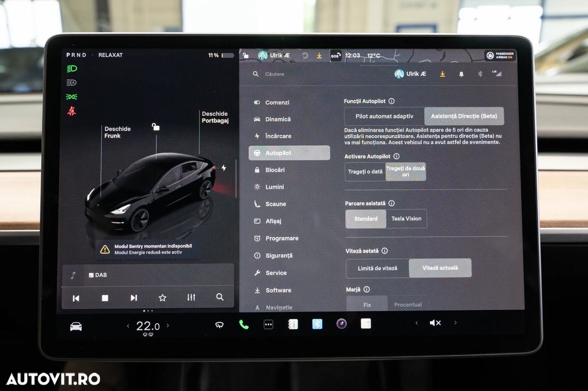Viewport: 588px width, 391px height.
Task: Activate the windshield wiper icon
Action: (219, 325)
